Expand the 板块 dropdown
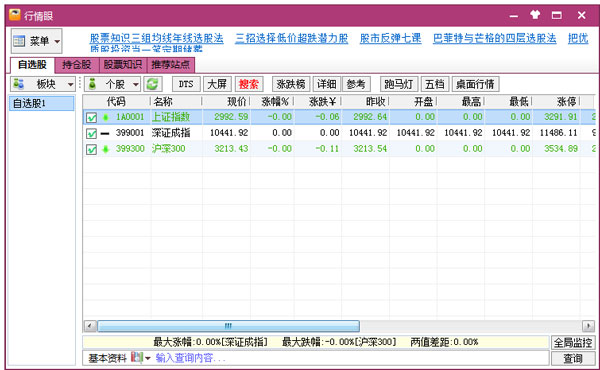Viewport: 600px width, 370px height. pos(70,84)
